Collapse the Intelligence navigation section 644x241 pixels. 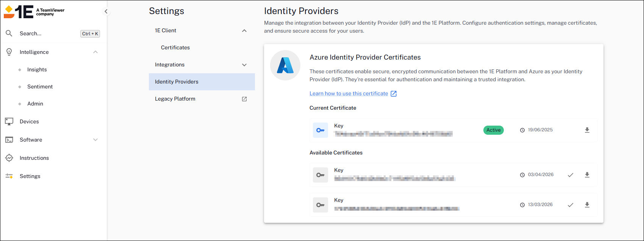95,52
